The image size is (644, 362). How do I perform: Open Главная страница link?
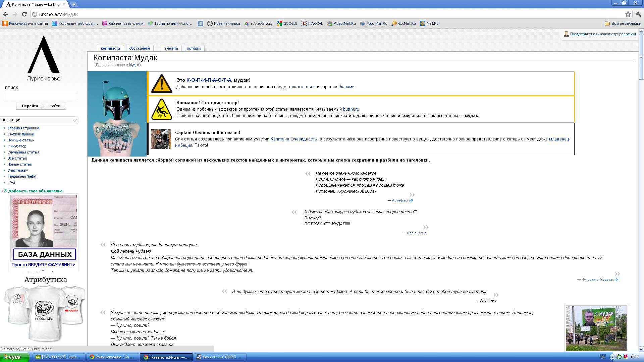(23, 128)
